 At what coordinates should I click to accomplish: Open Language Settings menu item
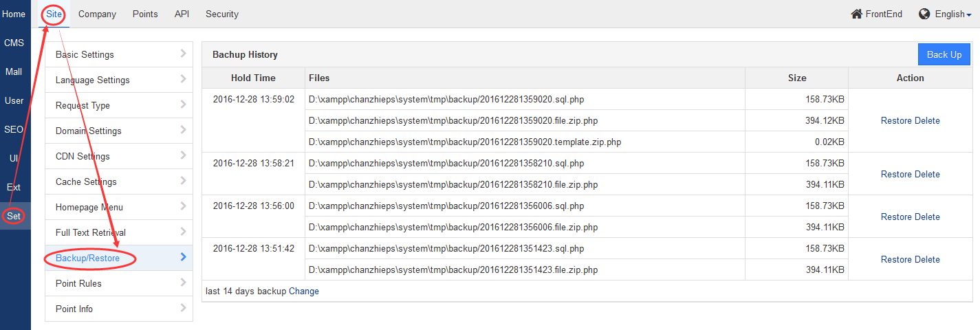tap(119, 80)
